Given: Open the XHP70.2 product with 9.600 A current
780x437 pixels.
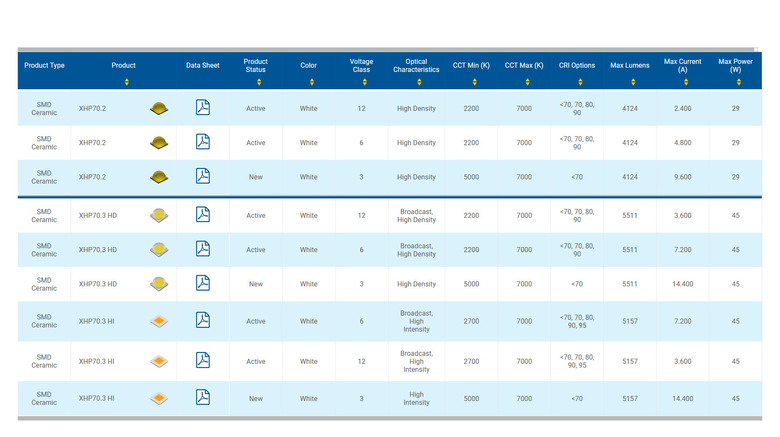Looking at the screenshot, I should click(92, 177).
